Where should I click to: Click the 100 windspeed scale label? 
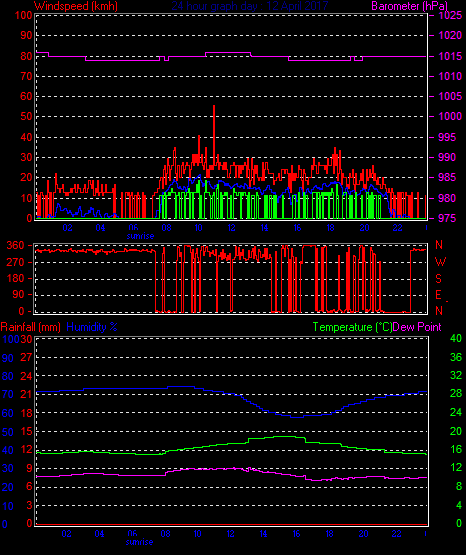click(23, 15)
